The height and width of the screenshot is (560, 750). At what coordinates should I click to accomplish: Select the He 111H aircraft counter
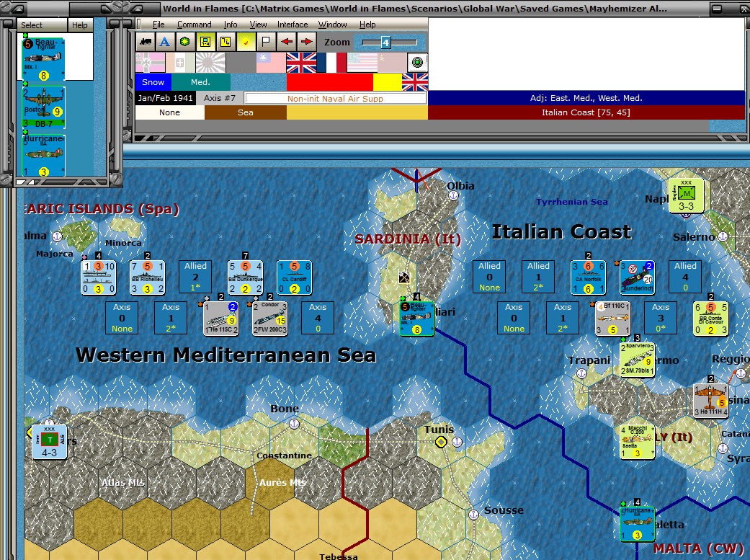(711, 401)
